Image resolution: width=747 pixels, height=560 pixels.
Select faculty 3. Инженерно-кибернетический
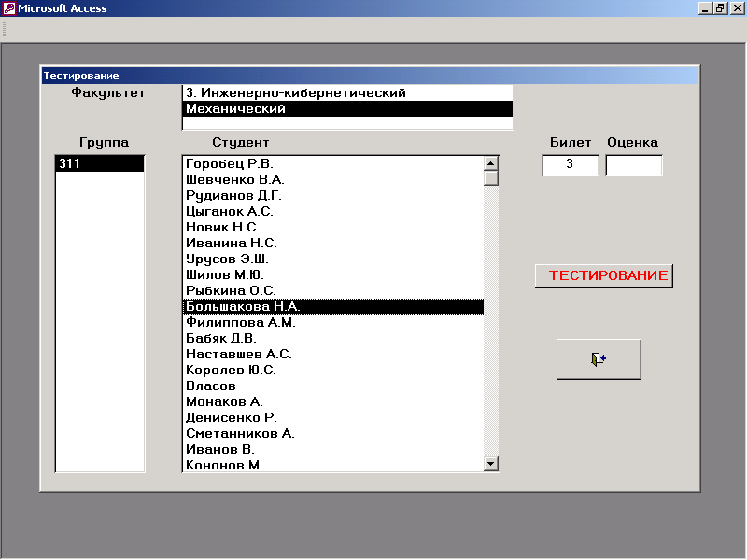tap(347, 92)
